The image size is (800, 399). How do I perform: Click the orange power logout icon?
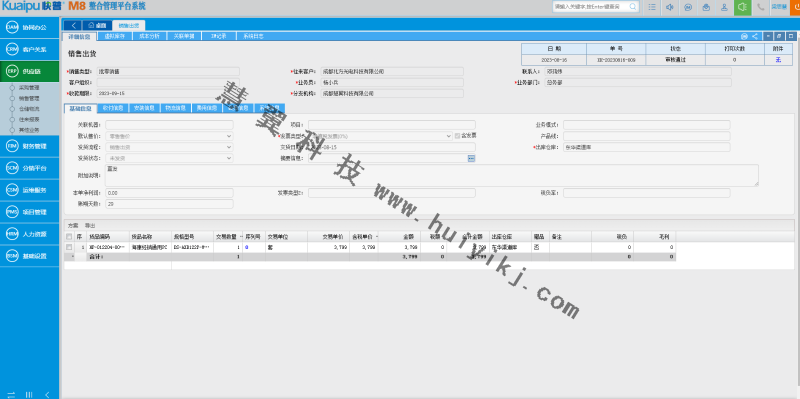pos(796,7)
